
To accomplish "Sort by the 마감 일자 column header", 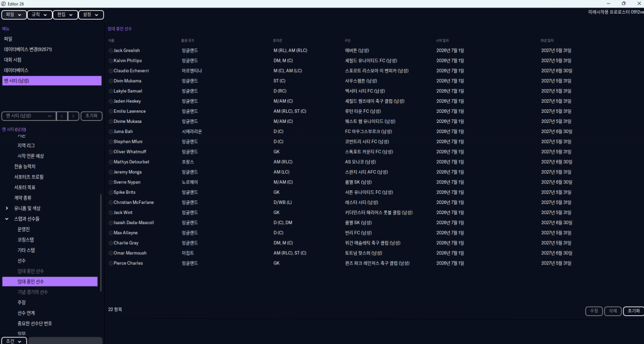I will 547,40.
